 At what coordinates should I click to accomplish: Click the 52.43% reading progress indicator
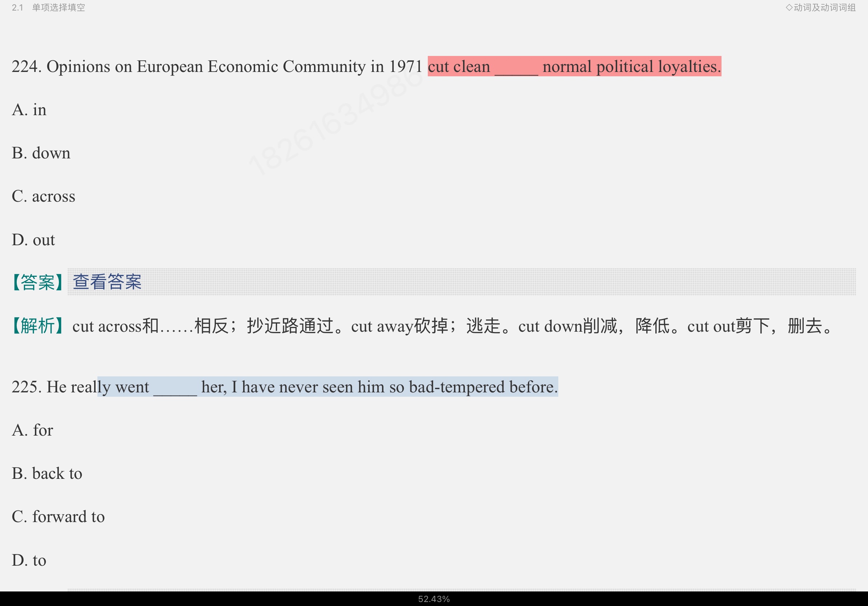click(434, 599)
